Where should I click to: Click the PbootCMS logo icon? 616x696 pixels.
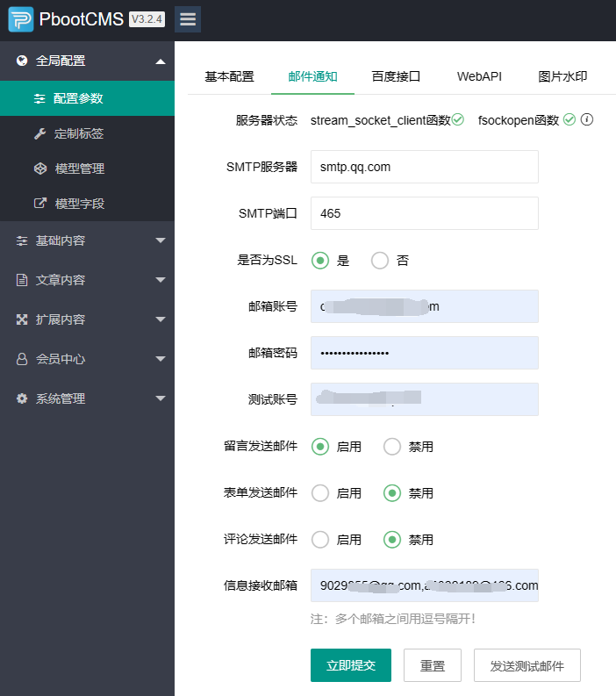tap(21, 19)
